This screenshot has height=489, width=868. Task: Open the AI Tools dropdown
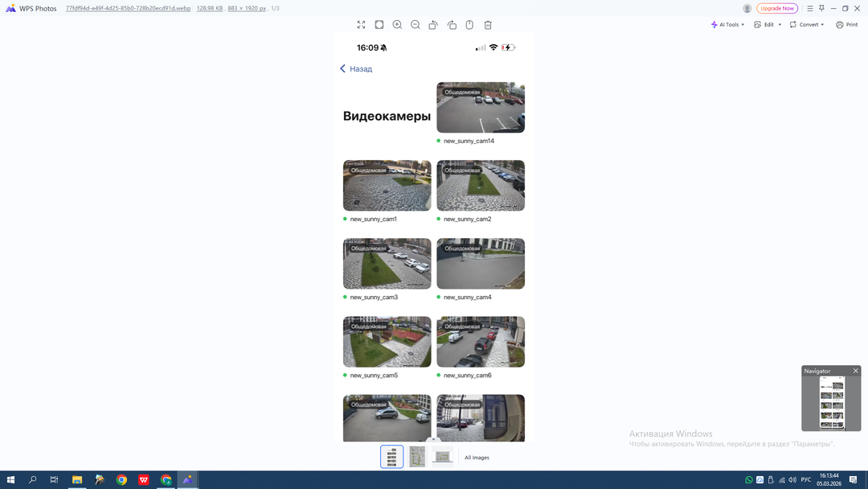pyautogui.click(x=728, y=25)
